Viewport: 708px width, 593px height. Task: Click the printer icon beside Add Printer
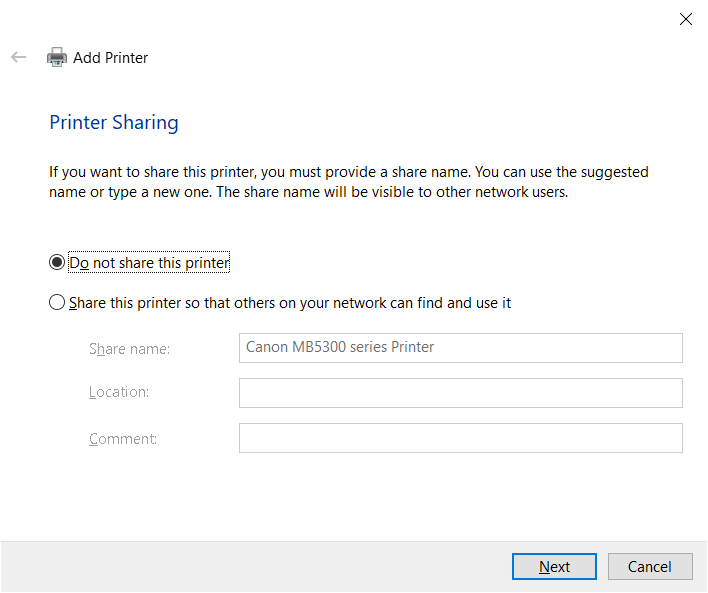pos(57,57)
